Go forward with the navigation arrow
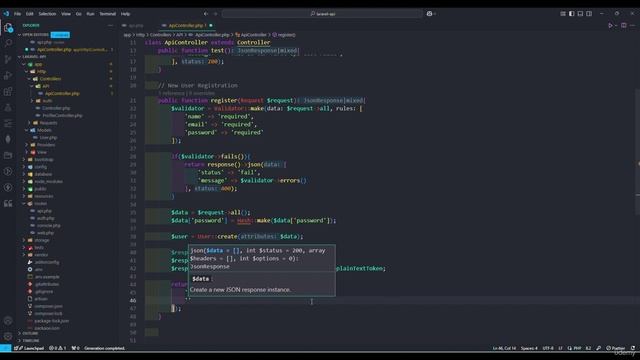Image resolution: width=640 pixels, height=360 pixels. click(216, 13)
